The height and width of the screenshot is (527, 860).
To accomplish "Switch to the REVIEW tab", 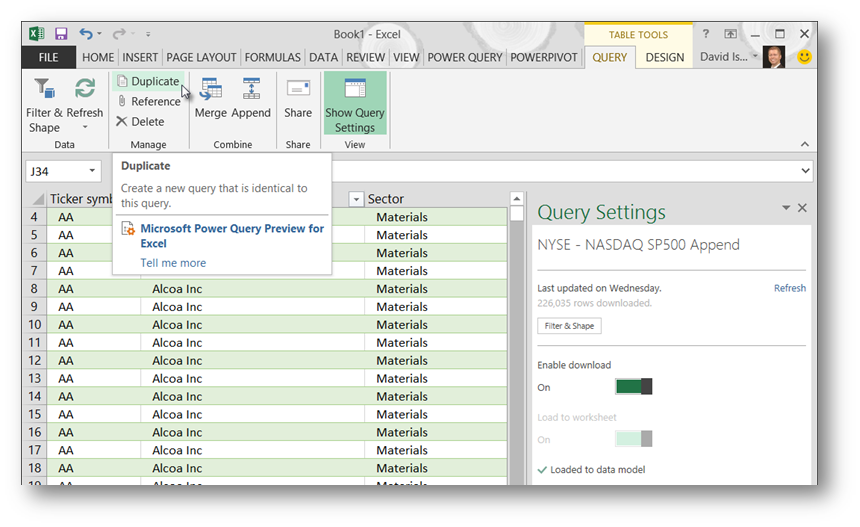I will tap(365, 57).
